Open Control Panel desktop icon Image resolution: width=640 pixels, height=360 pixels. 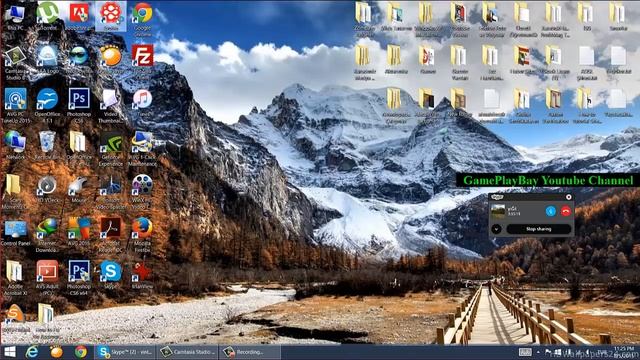click(x=16, y=233)
